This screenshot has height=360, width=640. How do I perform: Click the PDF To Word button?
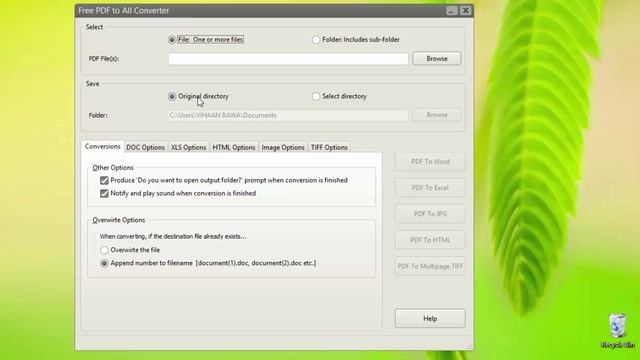pyautogui.click(x=430, y=162)
